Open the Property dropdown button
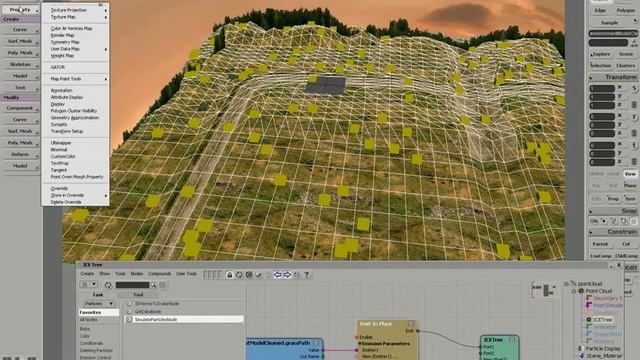 [x=20, y=9]
